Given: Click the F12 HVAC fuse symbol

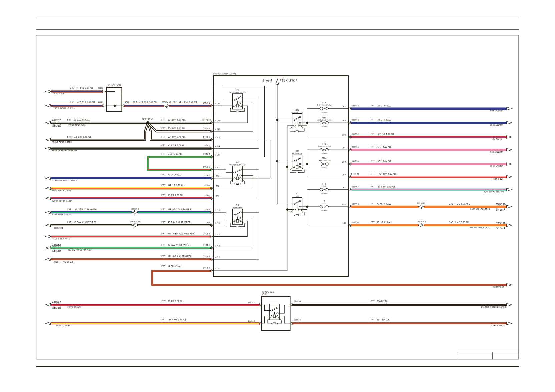Looking at the screenshot, I should click(324, 190).
